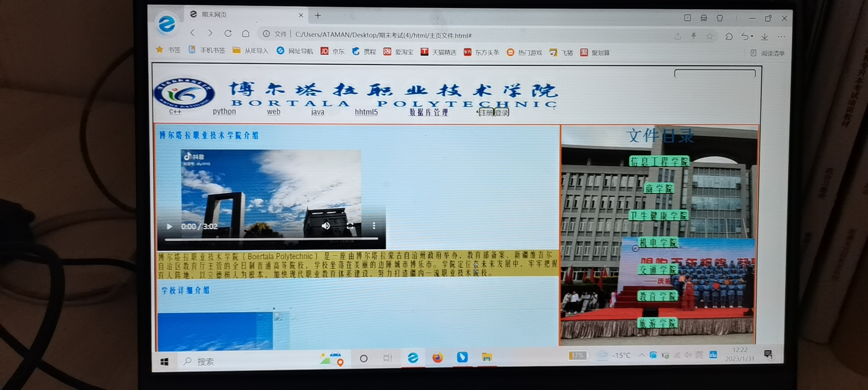Click the browser forward arrow
Viewport: 868px width, 390px height.
[x=210, y=33]
